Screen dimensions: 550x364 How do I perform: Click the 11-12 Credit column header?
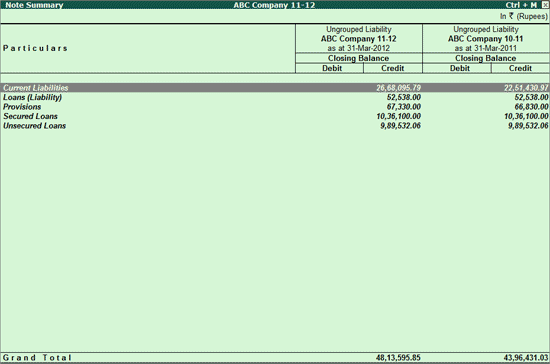(393, 68)
